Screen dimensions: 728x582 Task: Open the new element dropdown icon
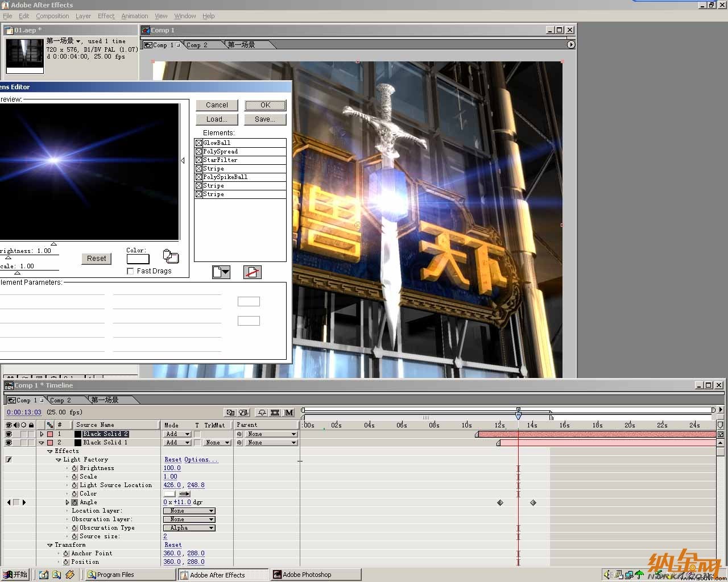click(x=221, y=272)
